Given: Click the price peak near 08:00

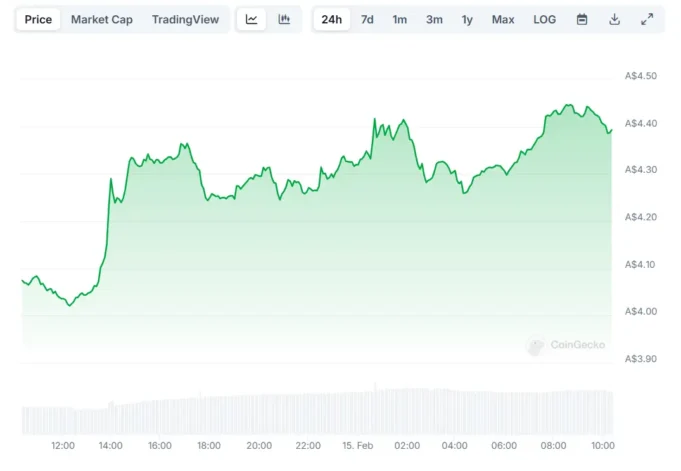Looking at the screenshot, I should tap(567, 105).
